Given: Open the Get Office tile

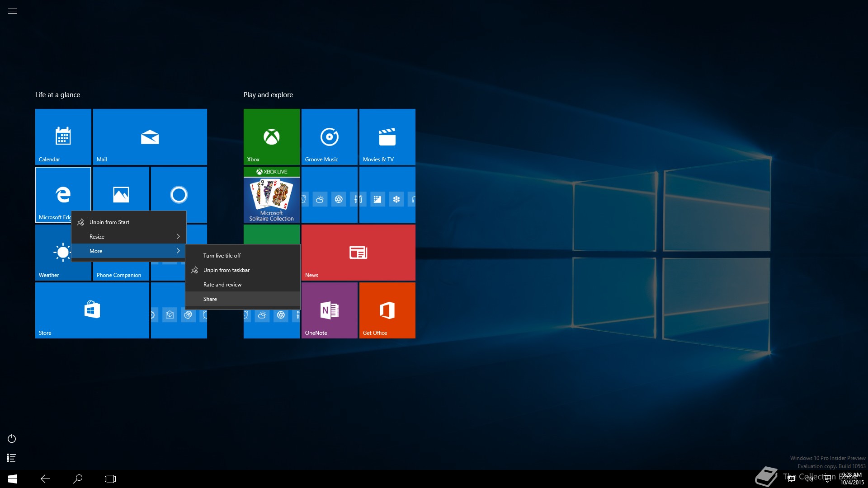Looking at the screenshot, I should [387, 310].
